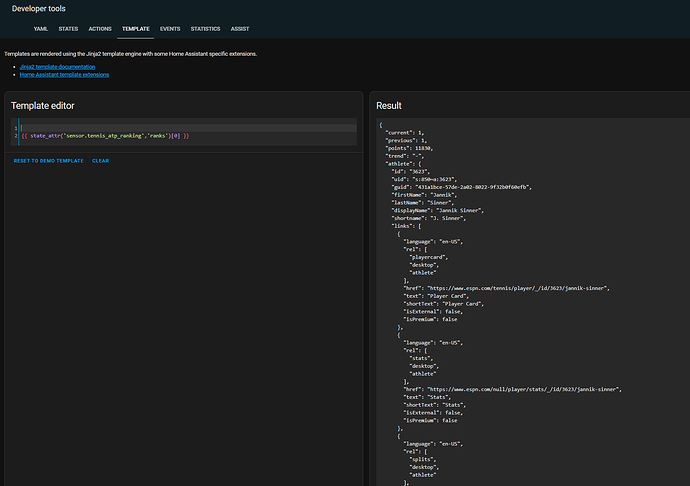Viewport: 690px width, 486px height.
Task: Follow the Home Assistant template extensions link
Action: pyautogui.click(x=64, y=74)
